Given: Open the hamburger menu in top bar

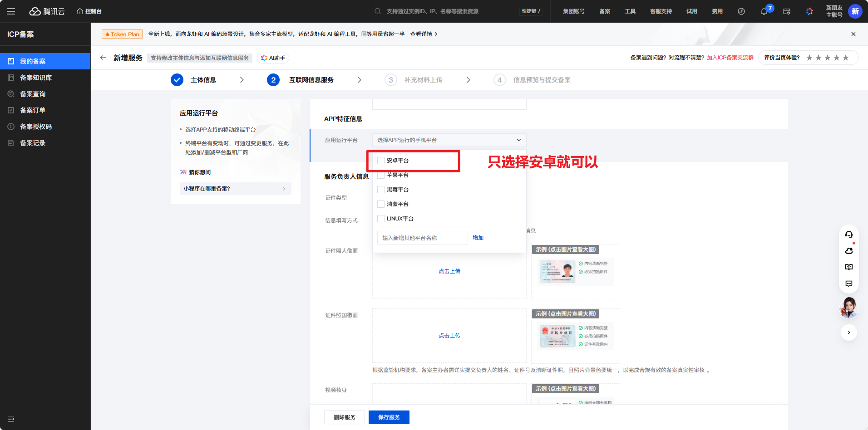Looking at the screenshot, I should (x=11, y=11).
